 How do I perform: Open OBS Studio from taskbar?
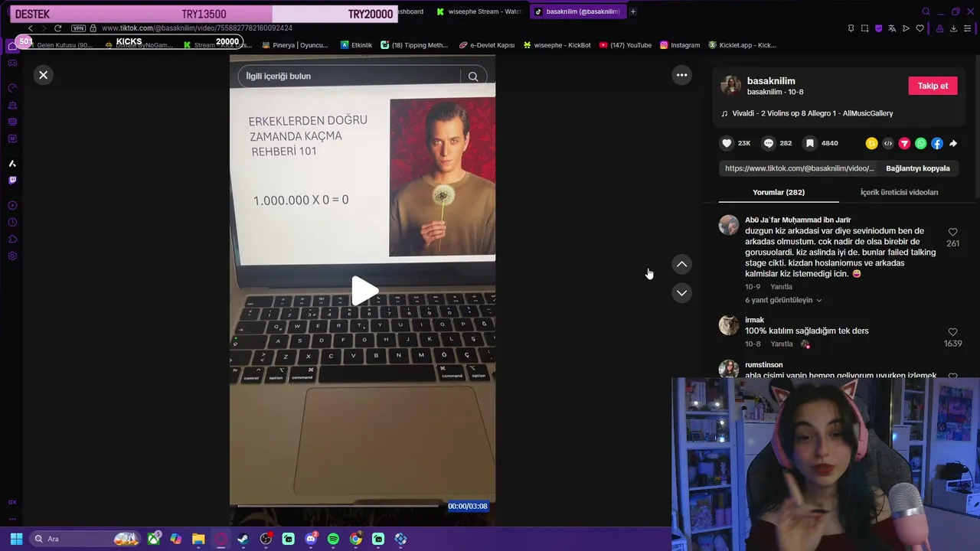pos(266,539)
